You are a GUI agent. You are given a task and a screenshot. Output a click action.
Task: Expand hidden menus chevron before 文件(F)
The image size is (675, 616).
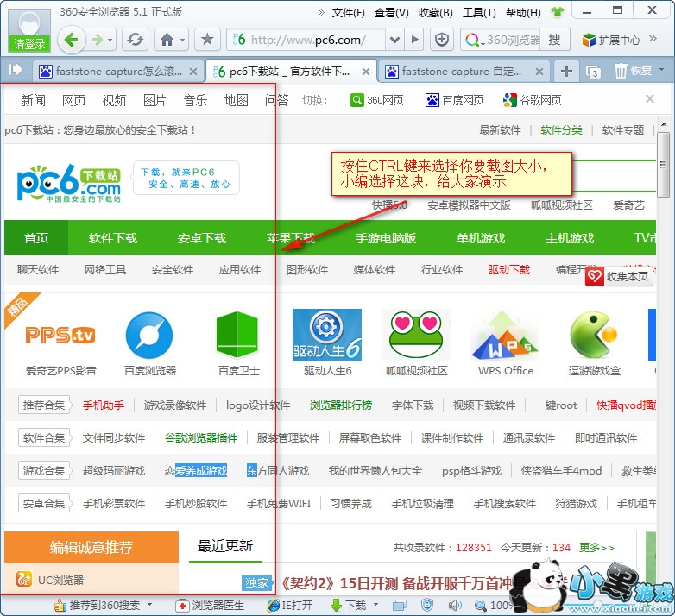(321, 12)
